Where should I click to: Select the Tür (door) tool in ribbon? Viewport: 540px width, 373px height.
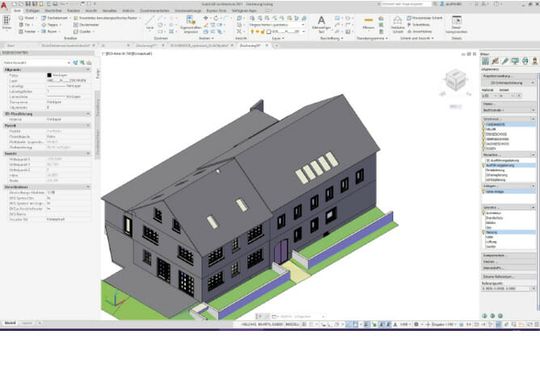(x=25, y=25)
